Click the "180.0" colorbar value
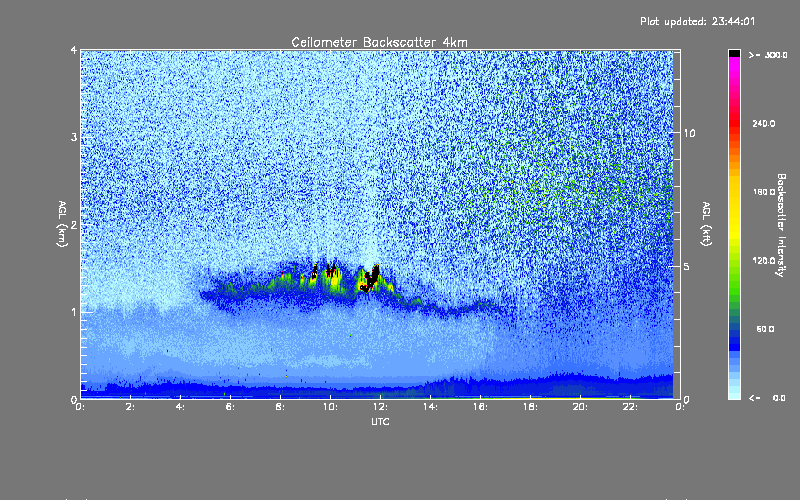This screenshot has width=800, height=500. pyautogui.click(x=764, y=192)
